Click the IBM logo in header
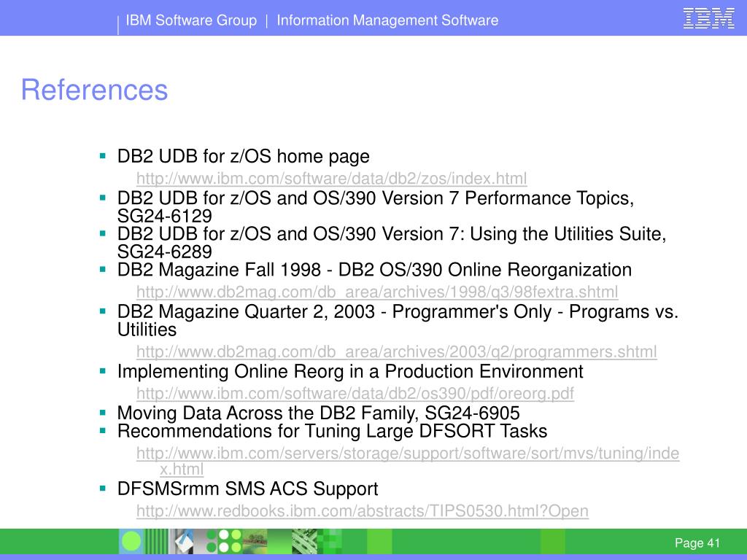This screenshot has width=747, height=560. pyautogui.click(x=708, y=18)
